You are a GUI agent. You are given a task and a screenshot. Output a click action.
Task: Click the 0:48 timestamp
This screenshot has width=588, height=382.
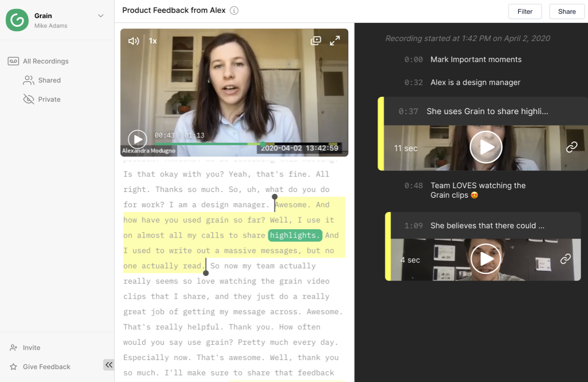[x=414, y=186]
